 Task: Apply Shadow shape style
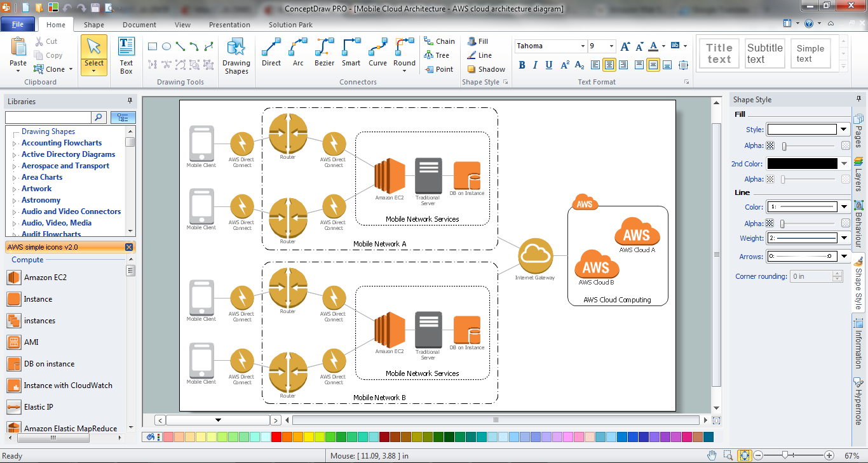486,69
